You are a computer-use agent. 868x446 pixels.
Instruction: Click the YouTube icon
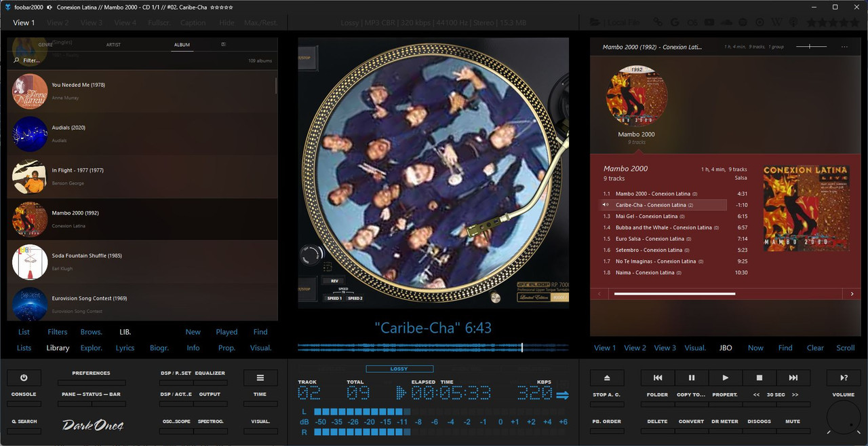[x=709, y=22]
